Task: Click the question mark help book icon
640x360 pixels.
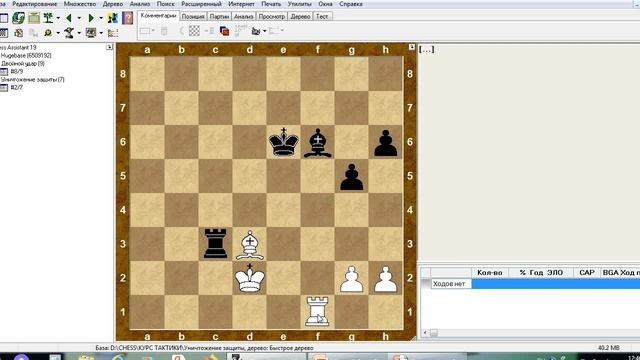Action: 127,18
